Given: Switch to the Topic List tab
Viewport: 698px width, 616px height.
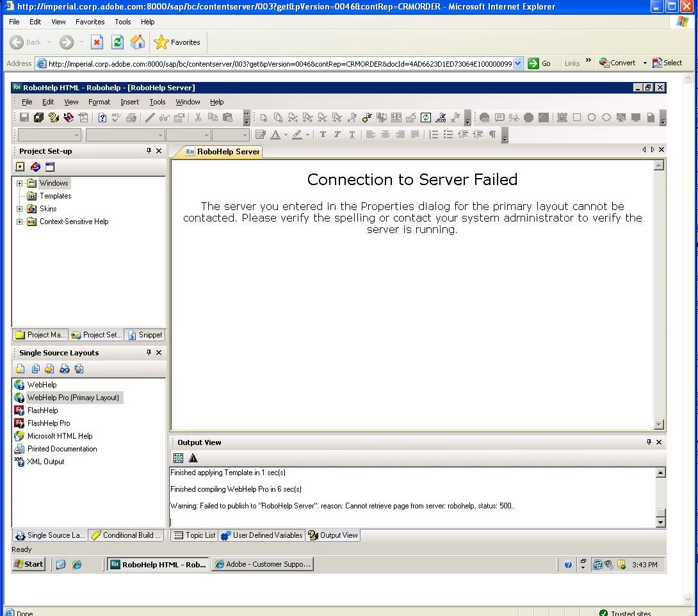Looking at the screenshot, I should [194, 535].
